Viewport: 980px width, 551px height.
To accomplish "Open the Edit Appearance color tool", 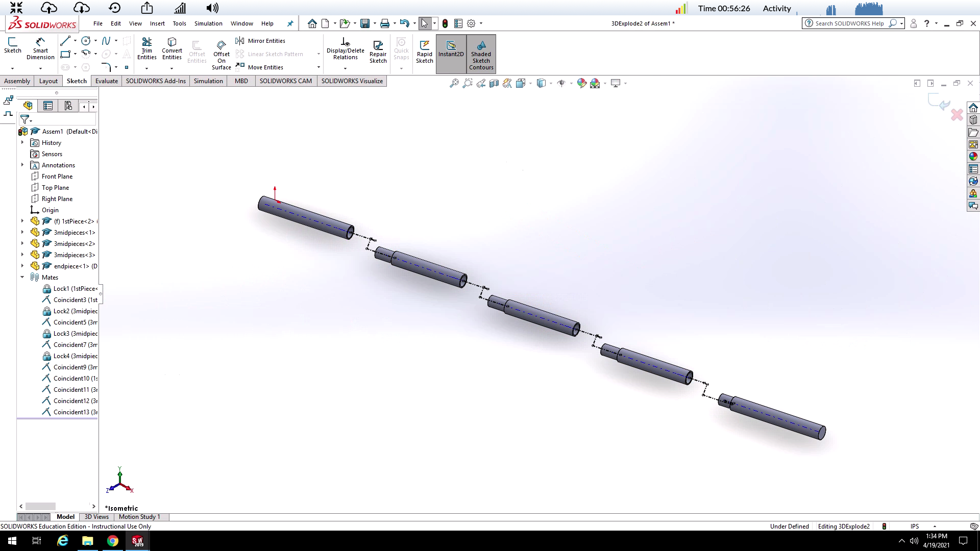I will click(x=582, y=83).
